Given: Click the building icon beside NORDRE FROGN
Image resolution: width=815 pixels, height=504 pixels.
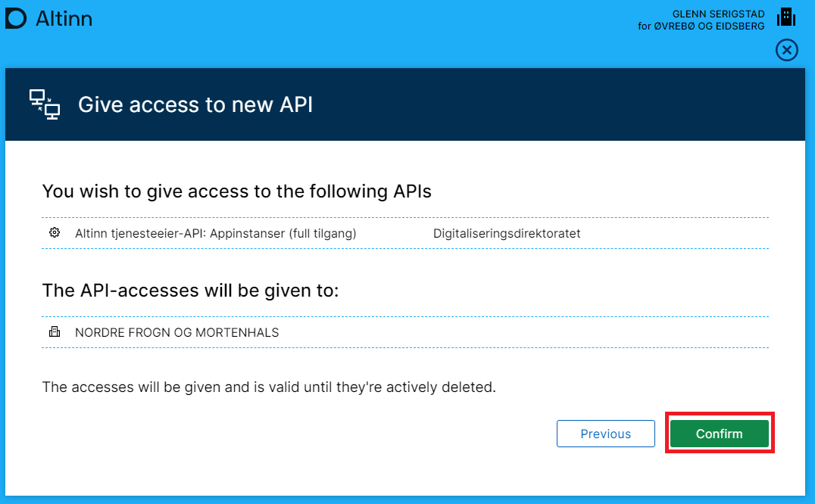Looking at the screenshot, I should click(x=55, y=332).
